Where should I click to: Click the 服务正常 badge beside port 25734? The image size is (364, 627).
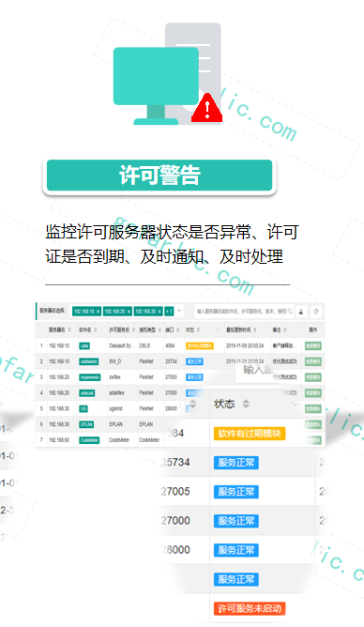(236, 463)
